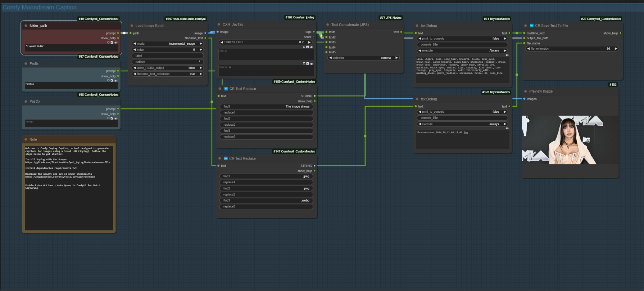Screen dimensions: 644x291
Task: Click the speaker icon above the removeTag field
Action: (x=312, y=64)
